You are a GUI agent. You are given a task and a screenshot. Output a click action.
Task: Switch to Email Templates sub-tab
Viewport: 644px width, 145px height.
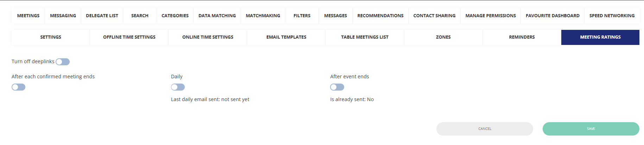pos(286,37)
